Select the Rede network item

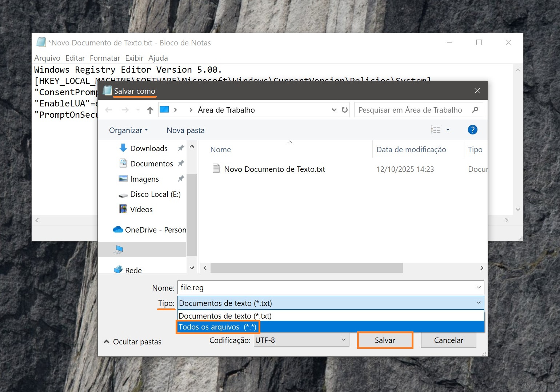pyautogui.click(x=133, y=270)
